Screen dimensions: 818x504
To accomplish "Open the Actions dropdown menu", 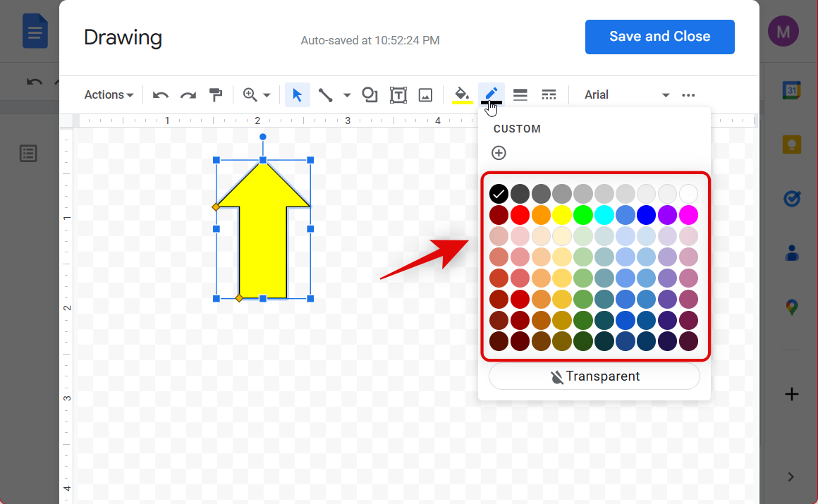I will [109, 95].
